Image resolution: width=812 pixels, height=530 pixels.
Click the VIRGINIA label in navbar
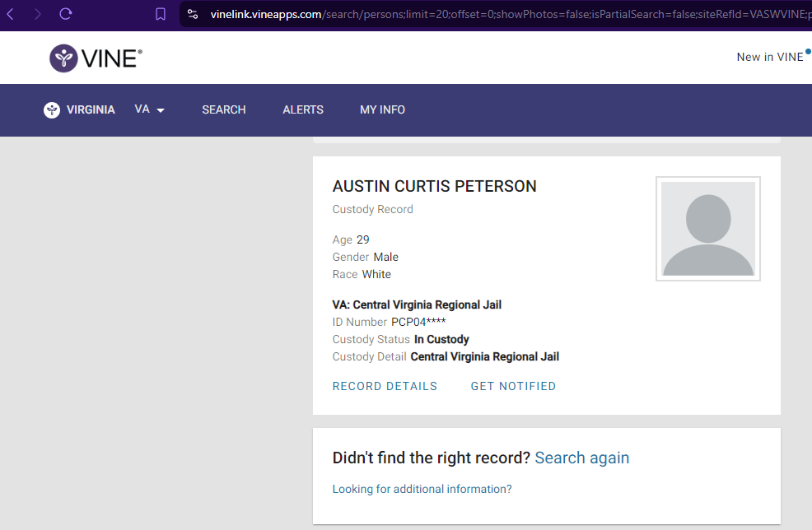tap(91, 109)
